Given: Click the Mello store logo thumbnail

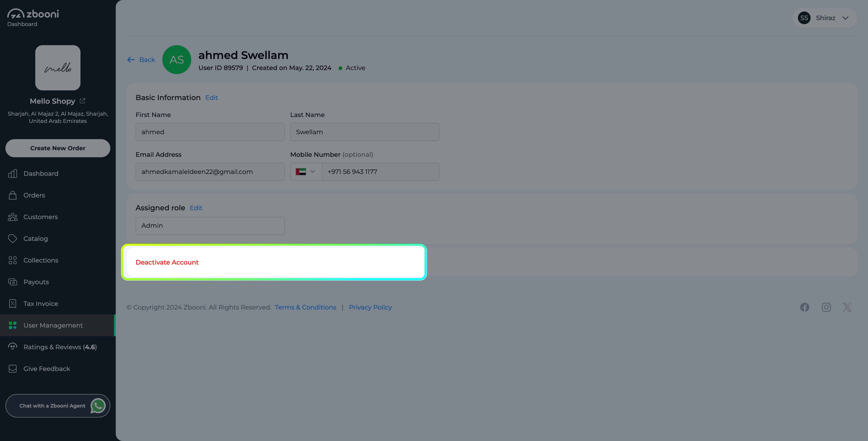Looking at the screenshot, I should coord(58,68).
